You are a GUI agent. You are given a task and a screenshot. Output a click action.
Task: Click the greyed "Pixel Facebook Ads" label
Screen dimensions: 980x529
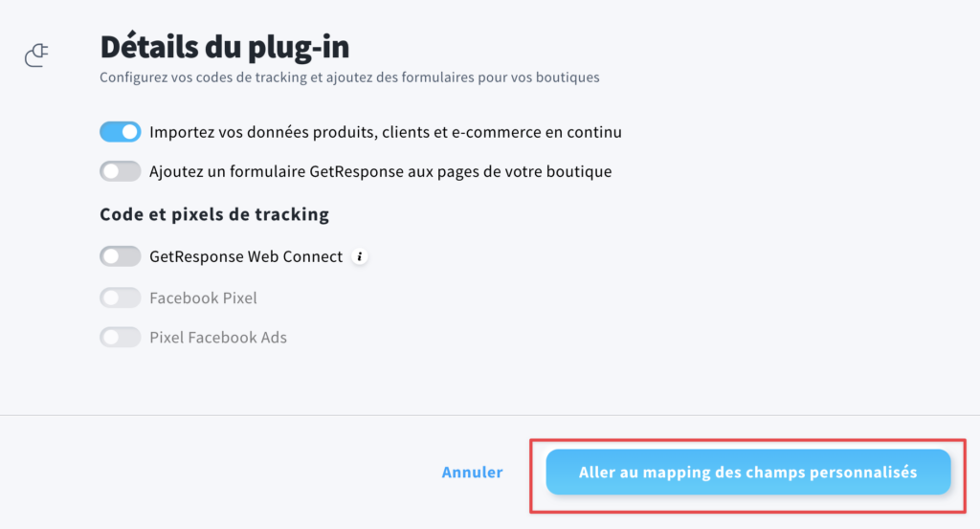(218, 338)
